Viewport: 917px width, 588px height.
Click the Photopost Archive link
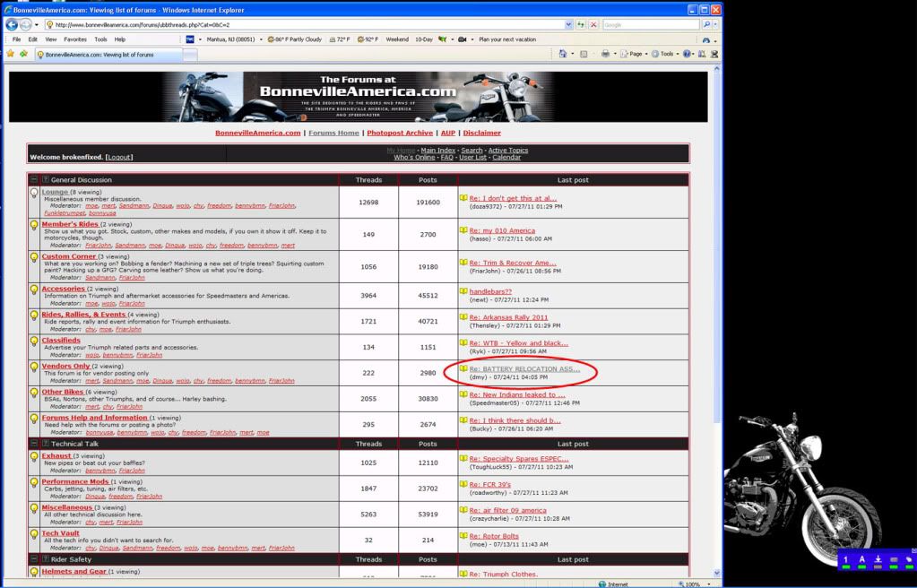(400, 133)
